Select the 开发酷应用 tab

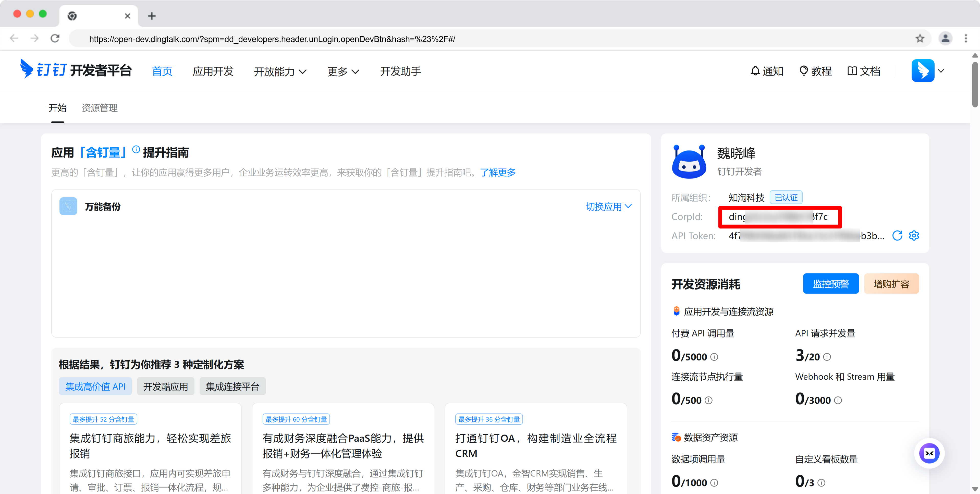(x=165, y=386)
